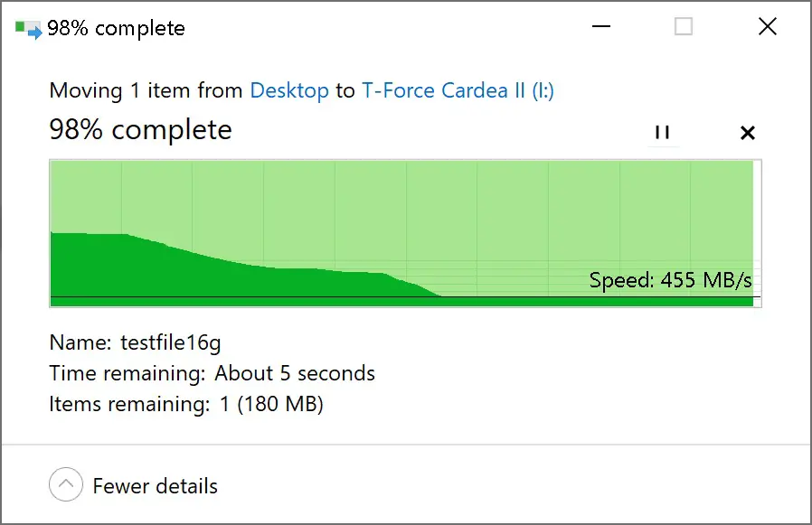Click the 98% complete title bar text
Viewport: 812px width, 525px height.
tap(116, 29)
